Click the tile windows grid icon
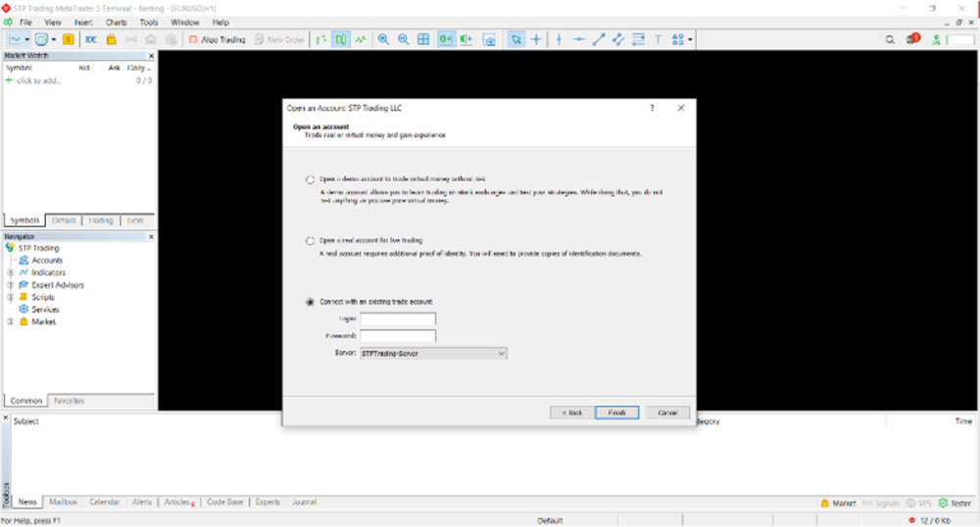This screenshot has height=527, width=980. pos(423,39)
